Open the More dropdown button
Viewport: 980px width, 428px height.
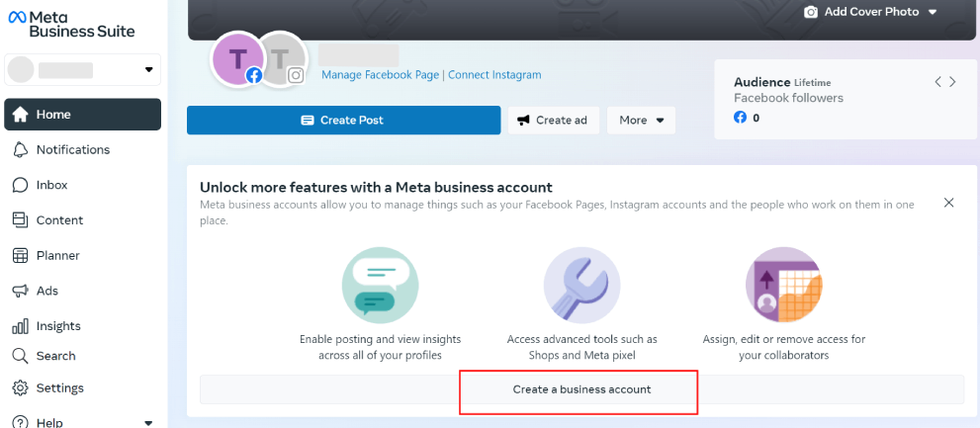[x=641, y=120]
